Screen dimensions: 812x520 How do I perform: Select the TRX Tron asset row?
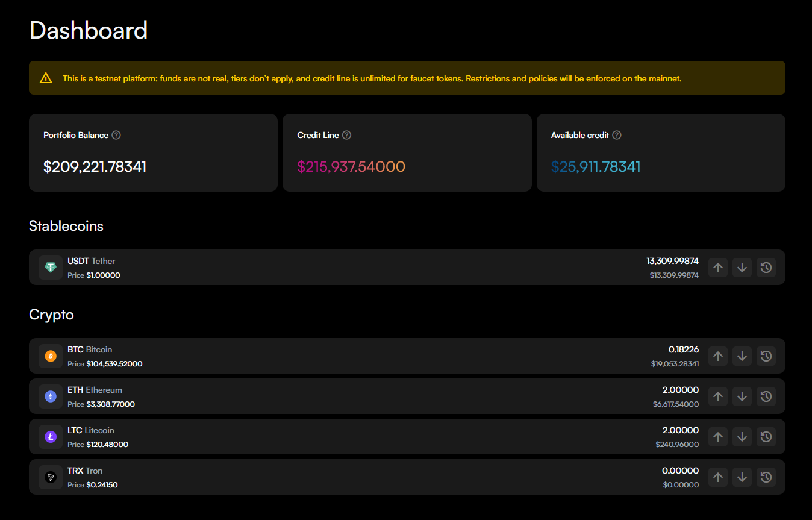tap(361, 477)
